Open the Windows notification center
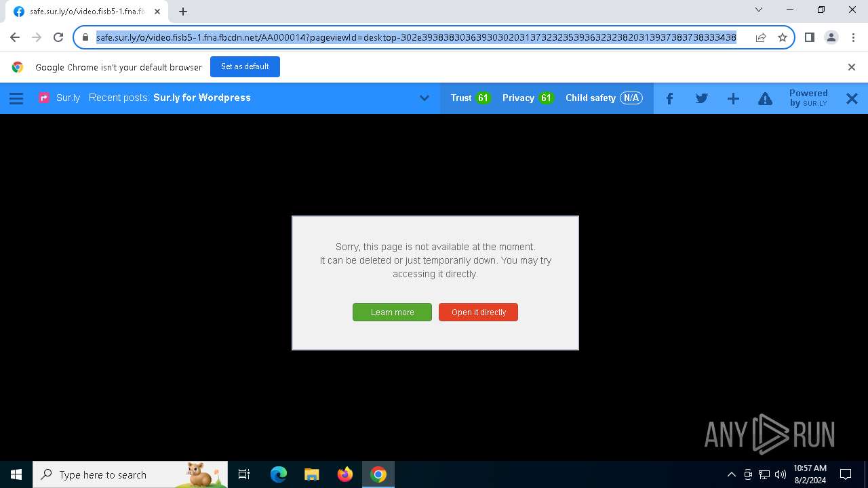Viewport: 868px width, 488px height. point(846,474)
